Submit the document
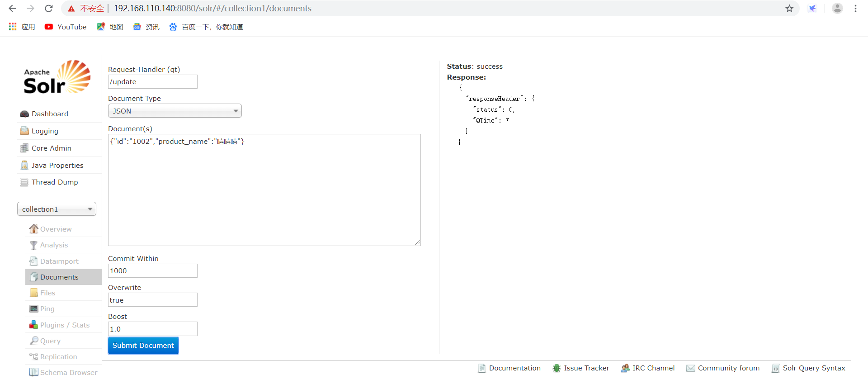Image resolution: width=868 pixels, height=389 pixels. (143, 346)
